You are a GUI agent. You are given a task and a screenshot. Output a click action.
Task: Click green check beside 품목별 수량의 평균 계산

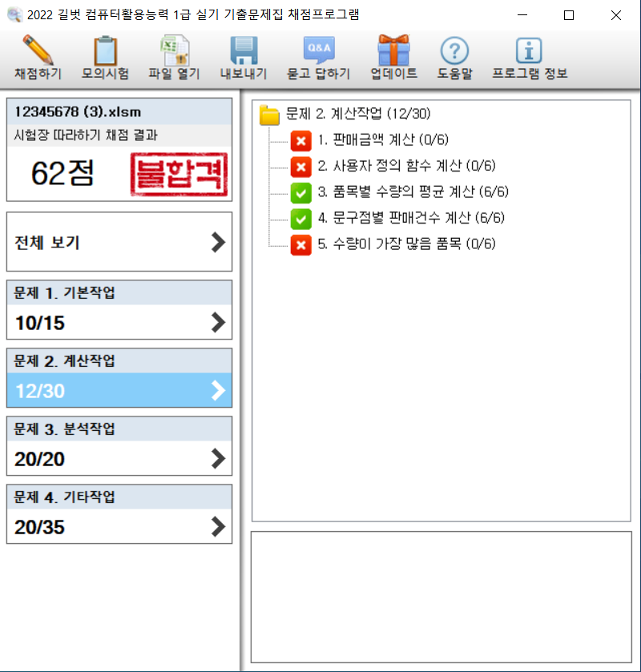click(300, 192)
